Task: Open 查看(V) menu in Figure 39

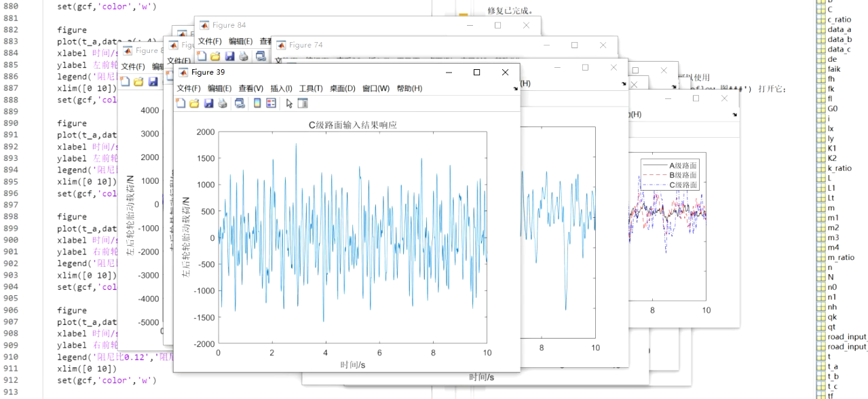Action: click(250, 88)
